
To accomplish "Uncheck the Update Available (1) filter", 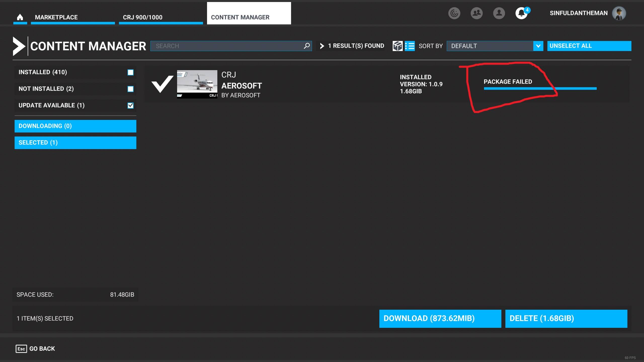I will click(130, 106).
